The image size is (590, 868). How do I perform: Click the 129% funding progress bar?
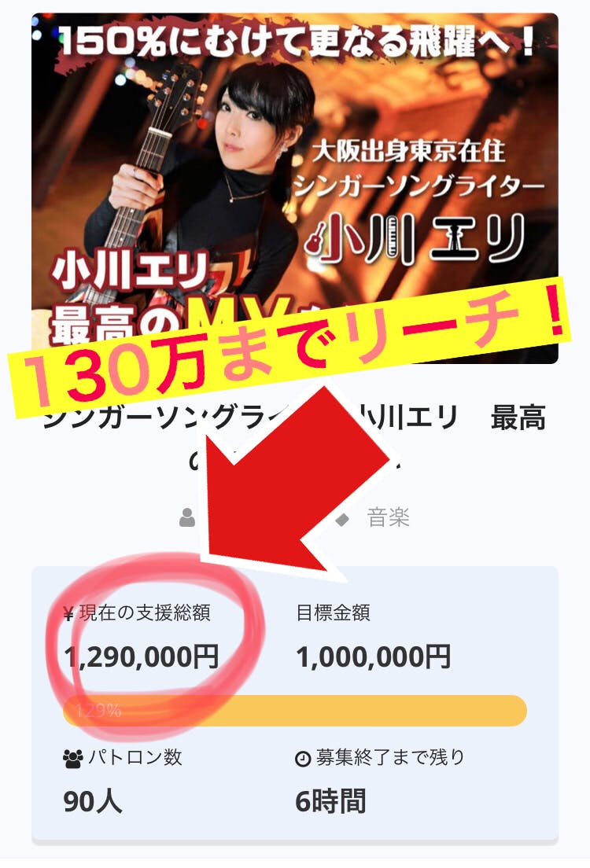[x=295, y=710]
